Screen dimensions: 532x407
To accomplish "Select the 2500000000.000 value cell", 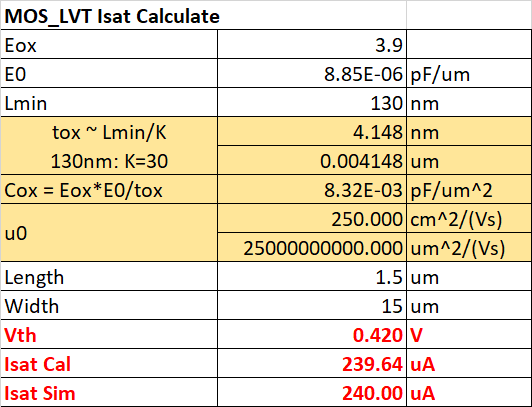I will 312,247.
